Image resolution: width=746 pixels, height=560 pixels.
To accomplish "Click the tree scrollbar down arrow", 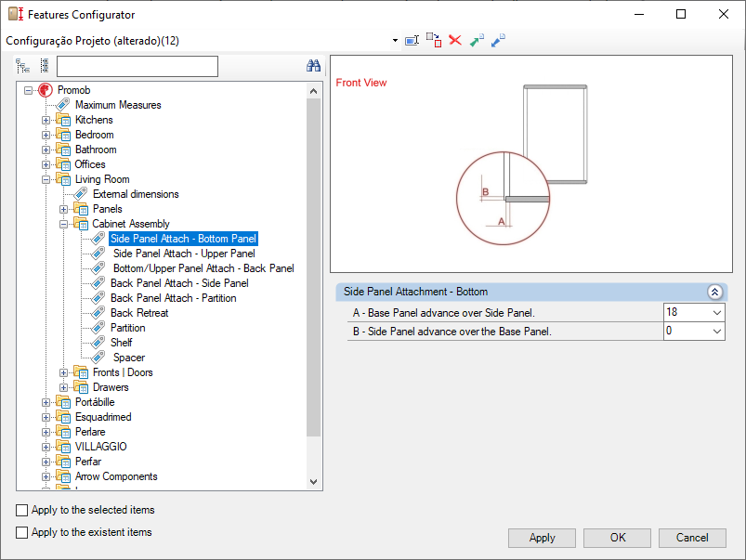I will click(313, 481).
